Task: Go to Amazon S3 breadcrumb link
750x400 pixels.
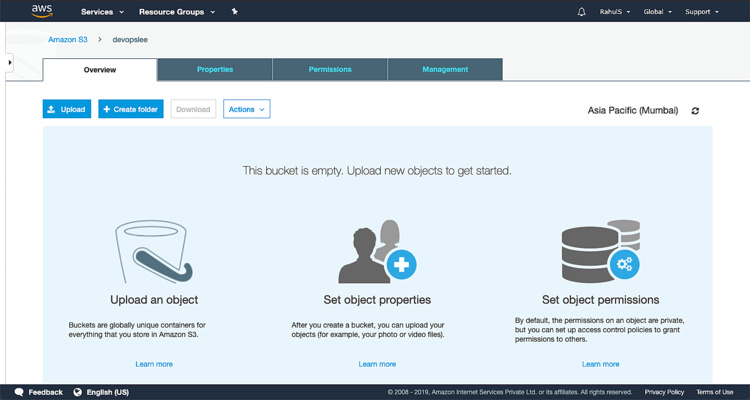Action: [67, 39]
